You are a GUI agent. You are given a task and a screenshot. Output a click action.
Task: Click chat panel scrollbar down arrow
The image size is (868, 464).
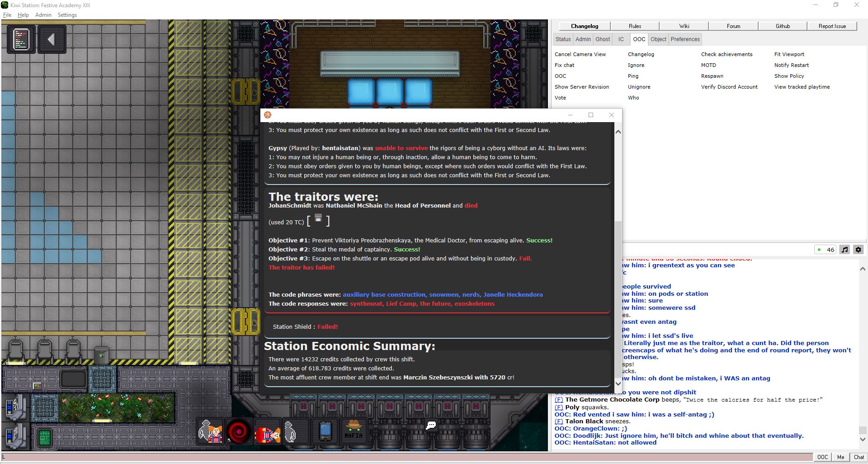pyautogui.click(x=863, y=439)
